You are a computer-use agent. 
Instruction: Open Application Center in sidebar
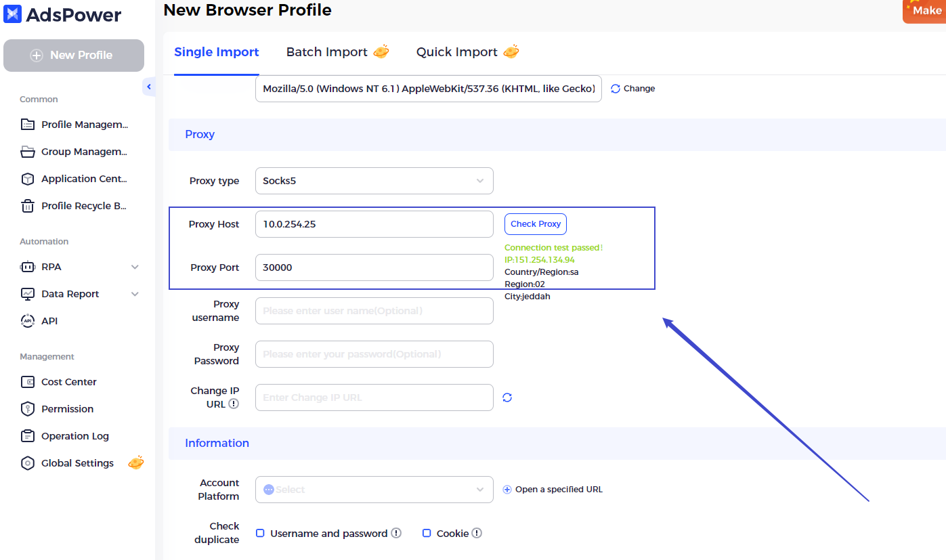(83, 179)
